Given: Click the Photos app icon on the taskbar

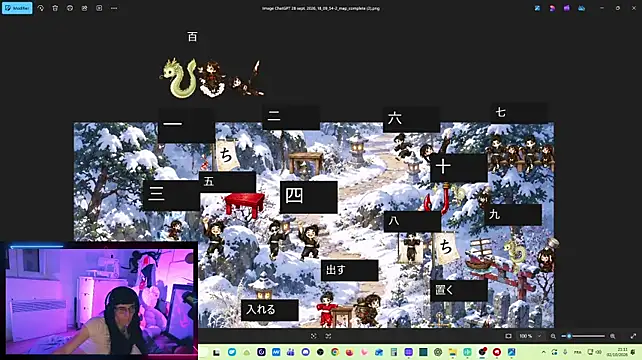Looking at the screenshot, I should pyautogui.click(x=511, y=352).
